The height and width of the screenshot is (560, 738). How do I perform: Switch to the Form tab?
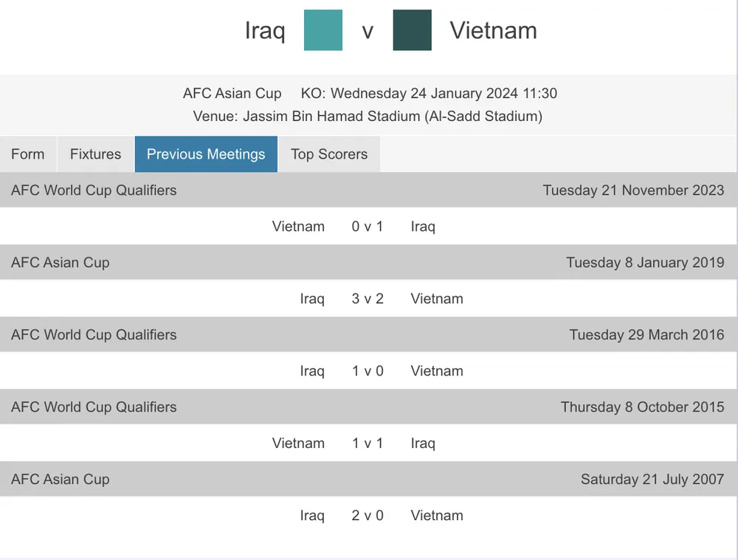coord(28,154)
